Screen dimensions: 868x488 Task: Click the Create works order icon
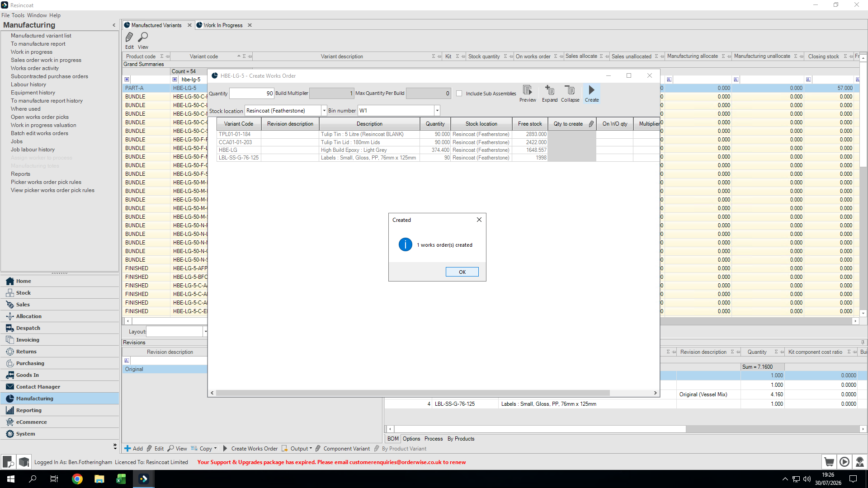coord(591,94)
